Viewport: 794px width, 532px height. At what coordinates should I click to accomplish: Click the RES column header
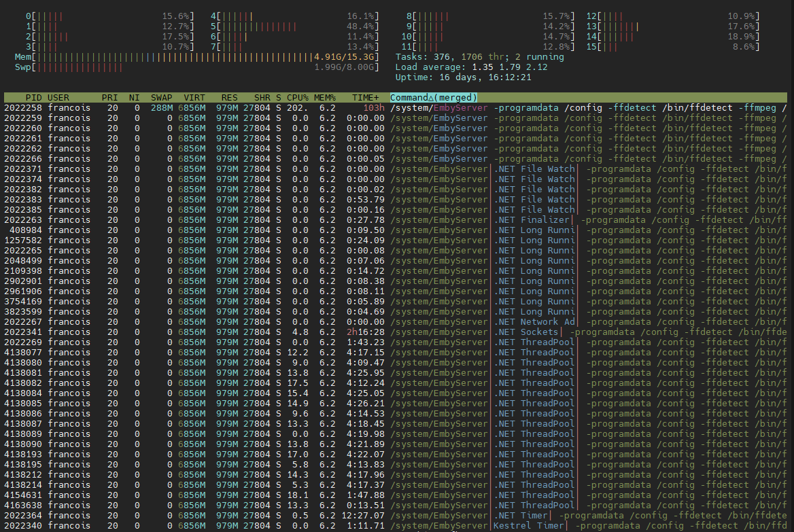click(228, 98)
